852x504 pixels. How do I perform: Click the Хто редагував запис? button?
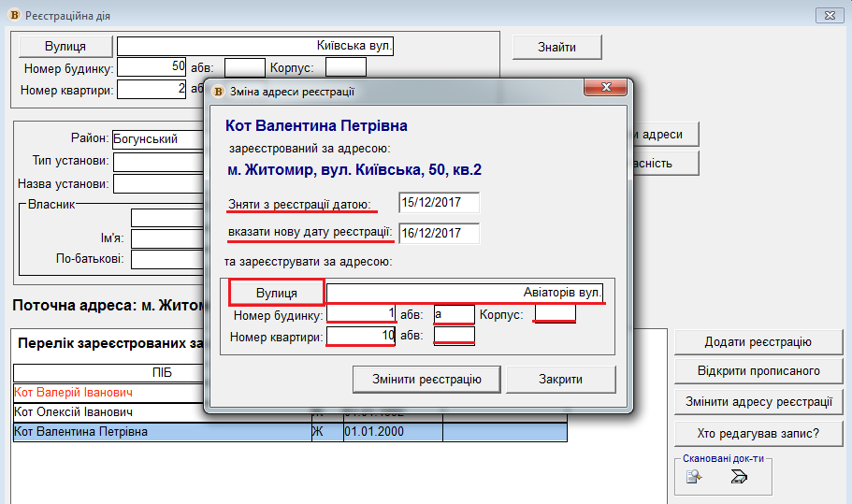click(x=758, y=433)
